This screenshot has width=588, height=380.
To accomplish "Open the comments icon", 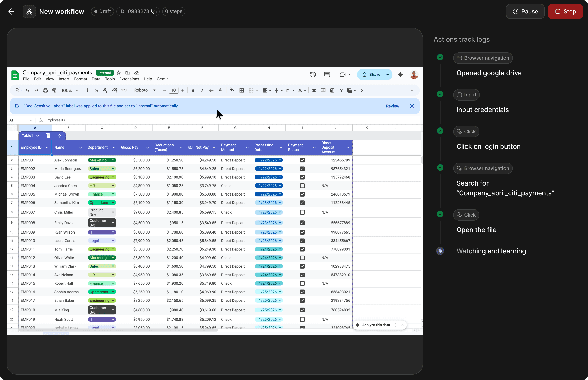I will point(327,75).
